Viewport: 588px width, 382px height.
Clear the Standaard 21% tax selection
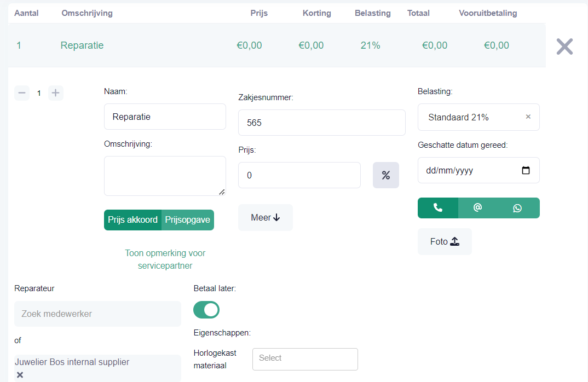[x=528, y=117]
